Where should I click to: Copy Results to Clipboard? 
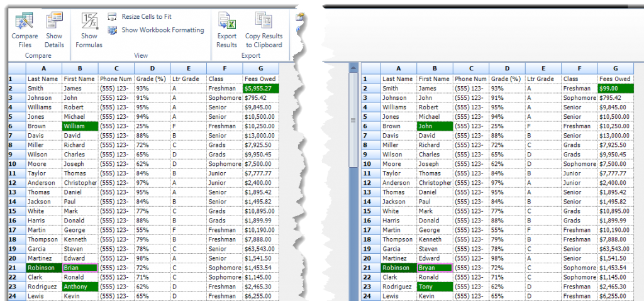[264, 30]
